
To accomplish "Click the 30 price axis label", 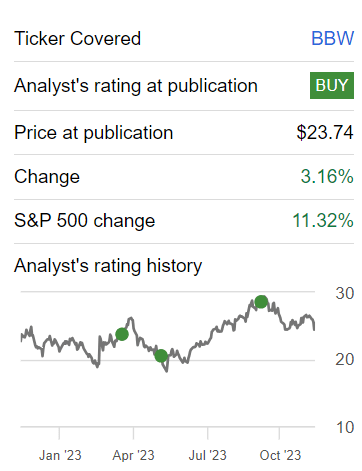I will [345, 293].
